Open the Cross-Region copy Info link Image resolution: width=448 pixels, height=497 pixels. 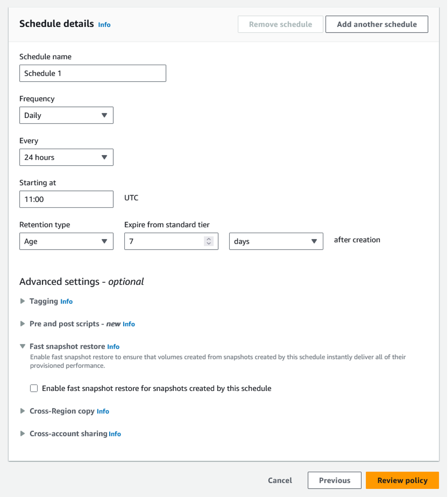click(102, 411)
